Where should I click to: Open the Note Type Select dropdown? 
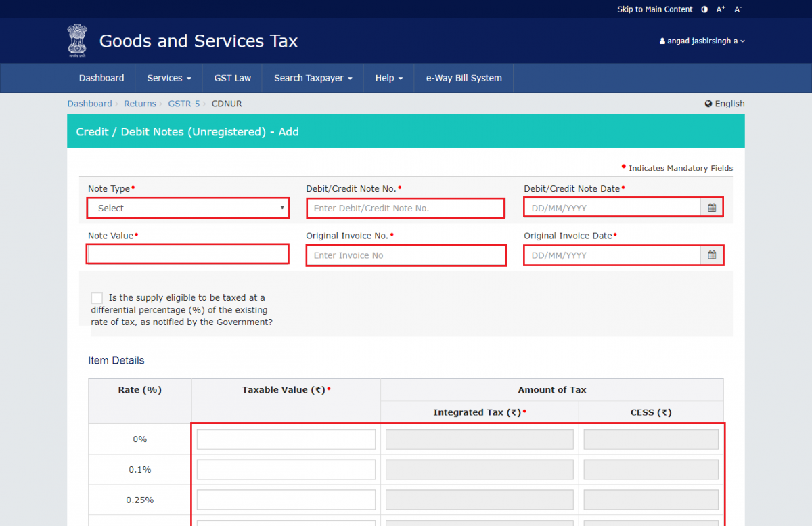pyautogui.click(x=187, y=208)
